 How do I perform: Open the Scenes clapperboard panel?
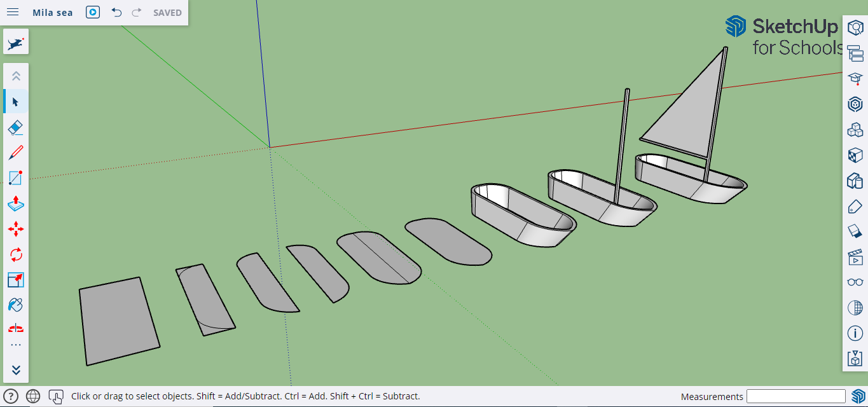[x=855, y=257]
